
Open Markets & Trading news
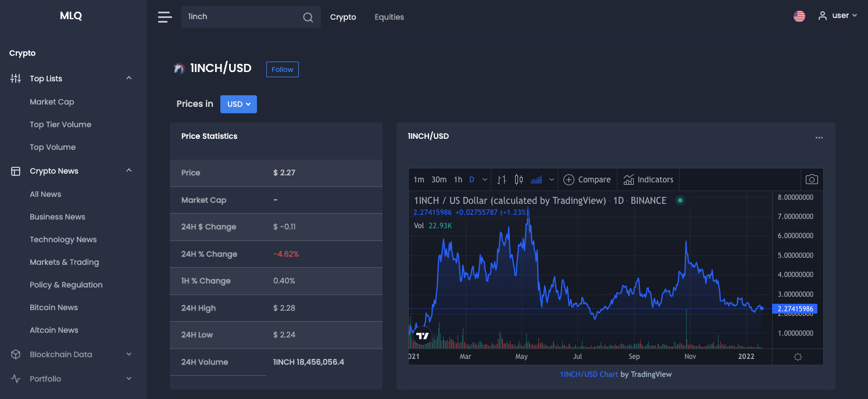pyautogui.click(x=65, y=262)
